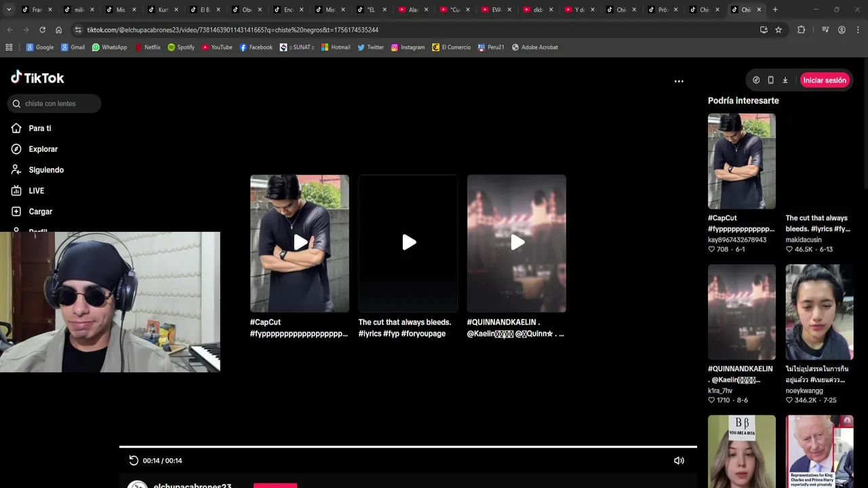The height and width of the screenshot is (488, 868).
Task: Toggle the volume speaker icon
Action: [x=679, y=460]
